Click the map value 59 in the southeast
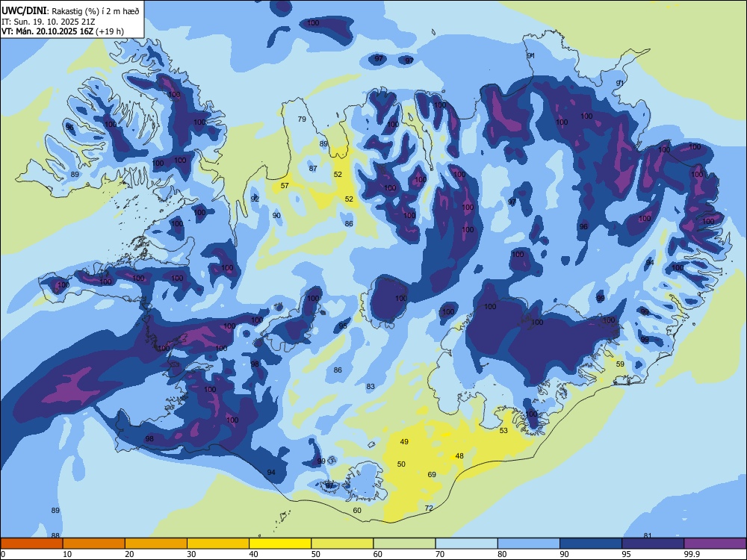Screen dimensions: 747x560 (x=620, y=364)
